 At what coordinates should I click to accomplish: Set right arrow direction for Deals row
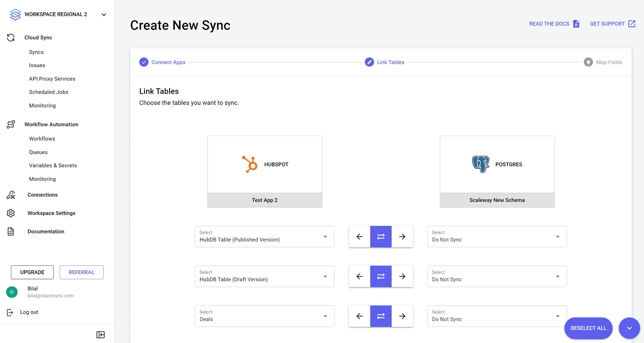click(x=402, y=316)
